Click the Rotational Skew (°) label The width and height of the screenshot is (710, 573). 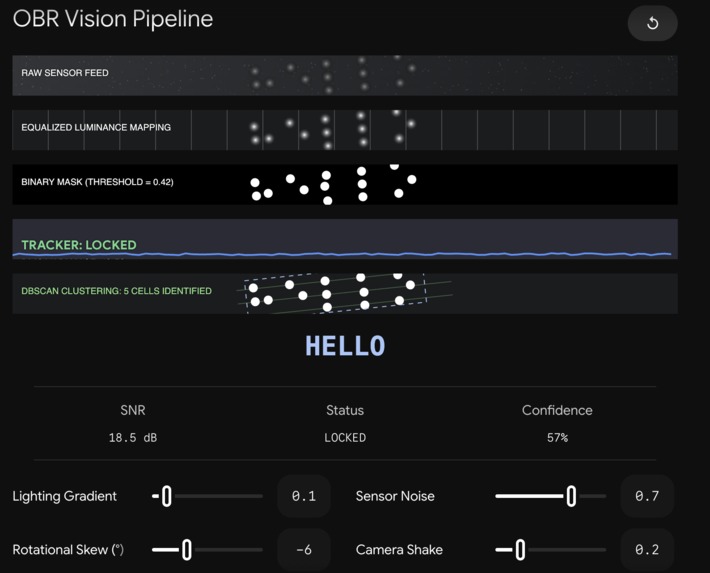point(68,550)
